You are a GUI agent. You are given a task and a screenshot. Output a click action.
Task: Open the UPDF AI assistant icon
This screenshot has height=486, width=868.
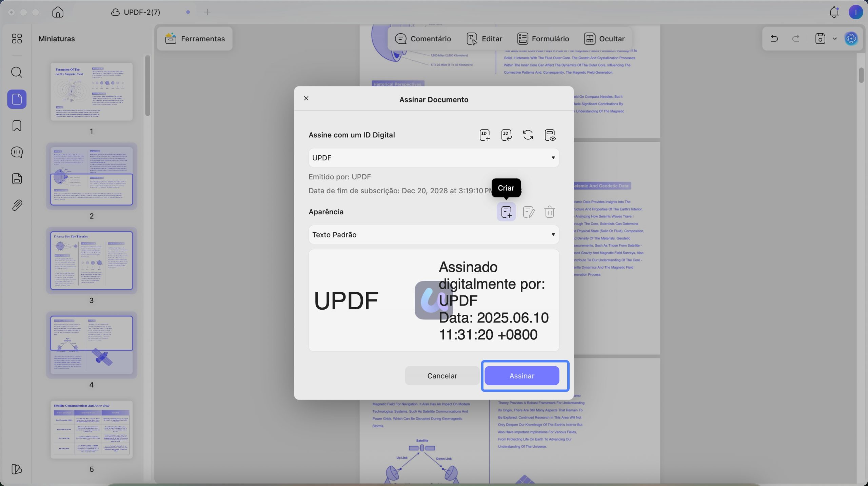(851, 38)
